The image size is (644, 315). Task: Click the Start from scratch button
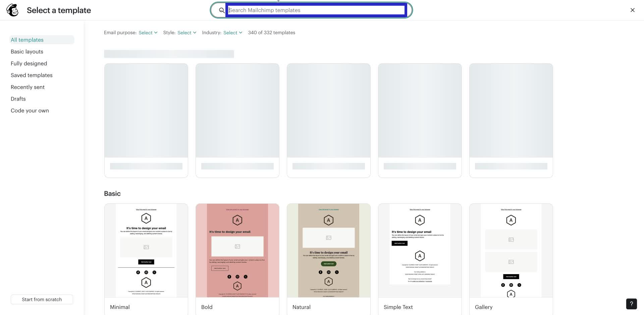pyautogui.click(x=42, y=299)
